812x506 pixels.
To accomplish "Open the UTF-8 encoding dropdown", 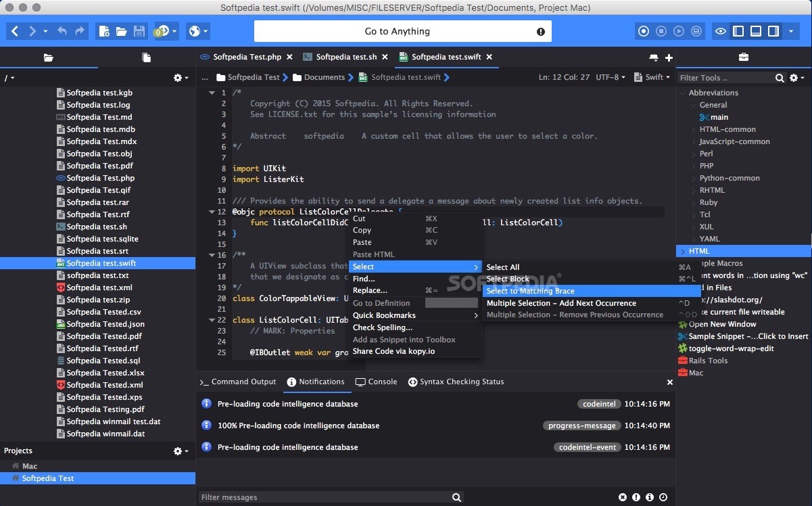I will click(x=610, y=77).
